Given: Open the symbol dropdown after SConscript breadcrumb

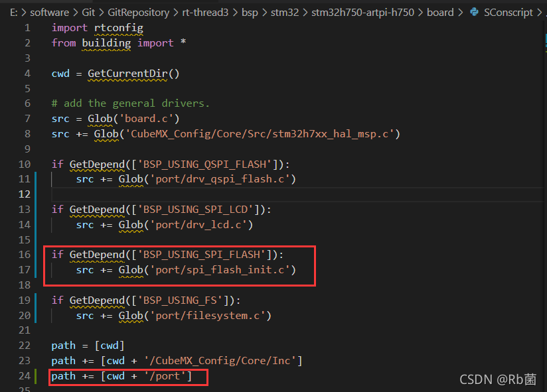Looking at the screenshot, I should point(542,12).
